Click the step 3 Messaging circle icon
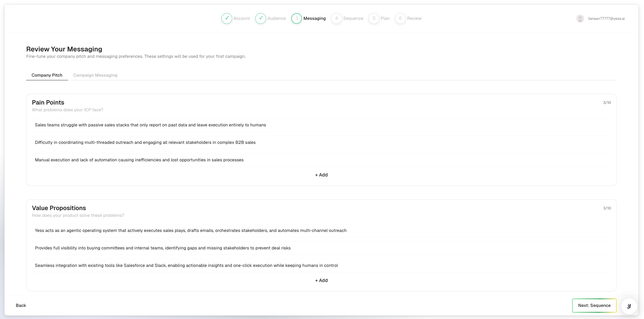 [x=297, y=18]
